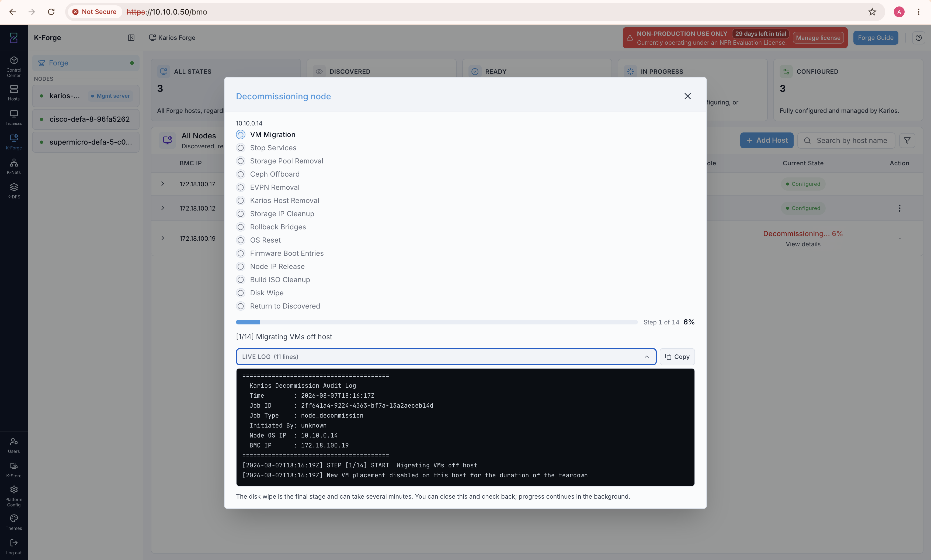The width and height of the screenshot is (931, 560).
Task: Click the Firmware Boot Entries step circle
Action: pos(241,254)
